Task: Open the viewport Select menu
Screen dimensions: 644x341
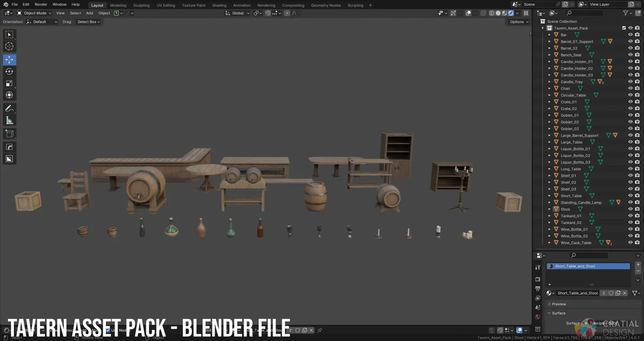Action: pos(75,13)
